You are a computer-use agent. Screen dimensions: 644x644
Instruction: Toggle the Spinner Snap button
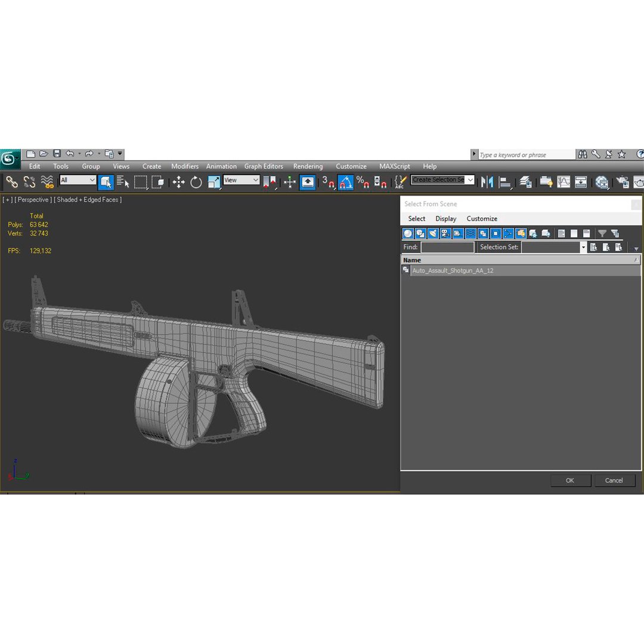[x=380, y=182]
